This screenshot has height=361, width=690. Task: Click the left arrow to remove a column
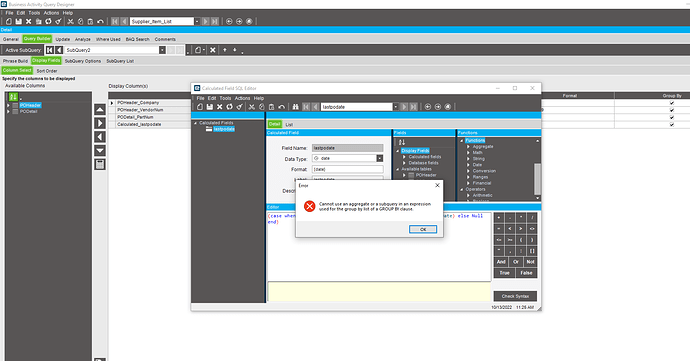point(100,137)
